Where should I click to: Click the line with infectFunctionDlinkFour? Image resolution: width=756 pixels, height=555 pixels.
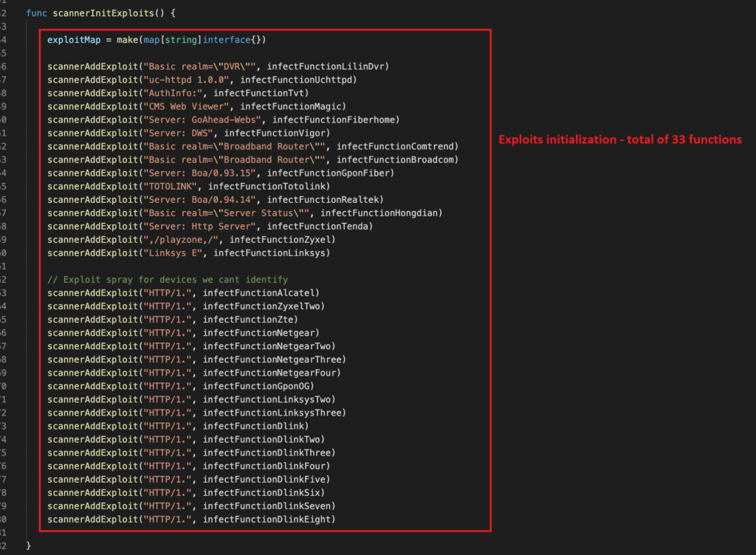188,466
